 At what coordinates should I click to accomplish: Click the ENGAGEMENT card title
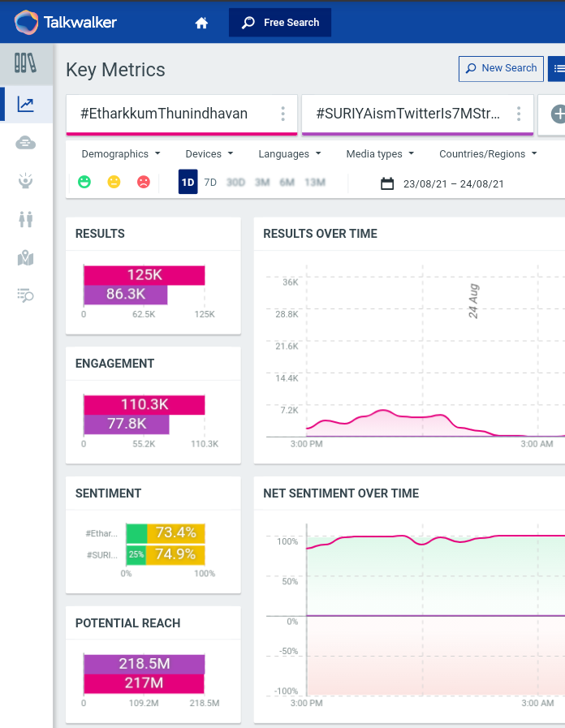[114, 364]
